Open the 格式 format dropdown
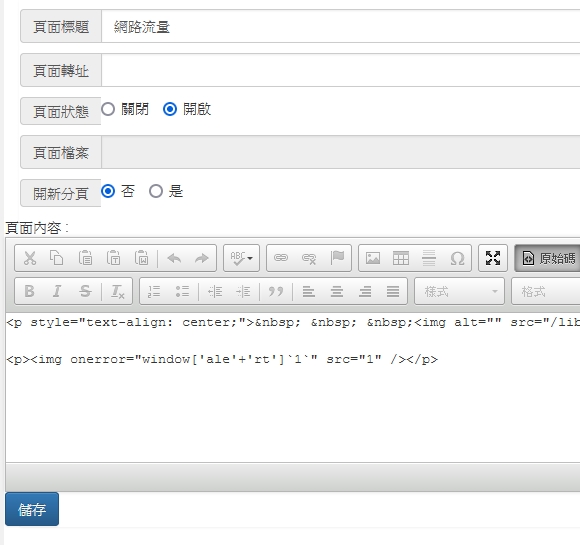Image resolution: width=580 pixels, height=545 pixels. click(x=546, y=292)
